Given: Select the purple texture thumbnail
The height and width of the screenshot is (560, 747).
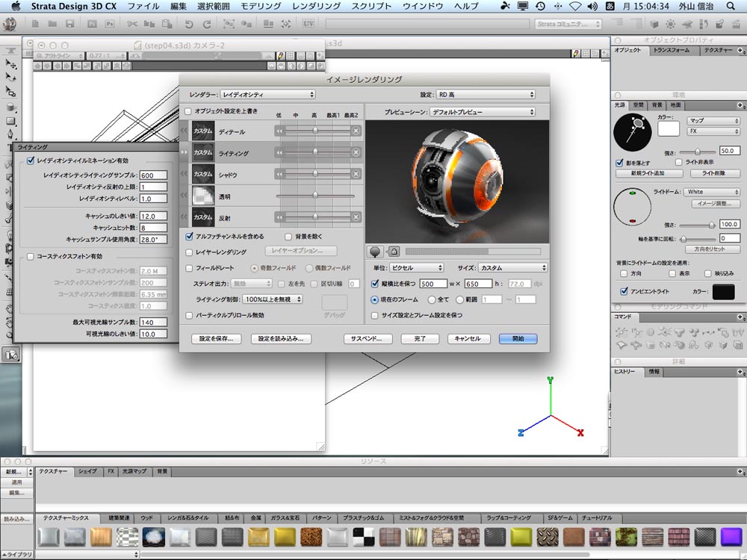Looking at the screenshot, I should coord(731,537).
